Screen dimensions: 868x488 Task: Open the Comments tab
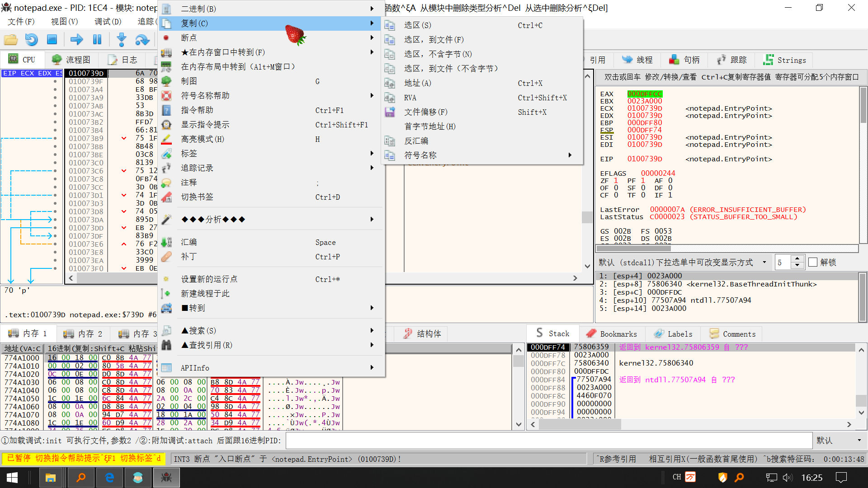pyautogui.click(x=732, y=334)
